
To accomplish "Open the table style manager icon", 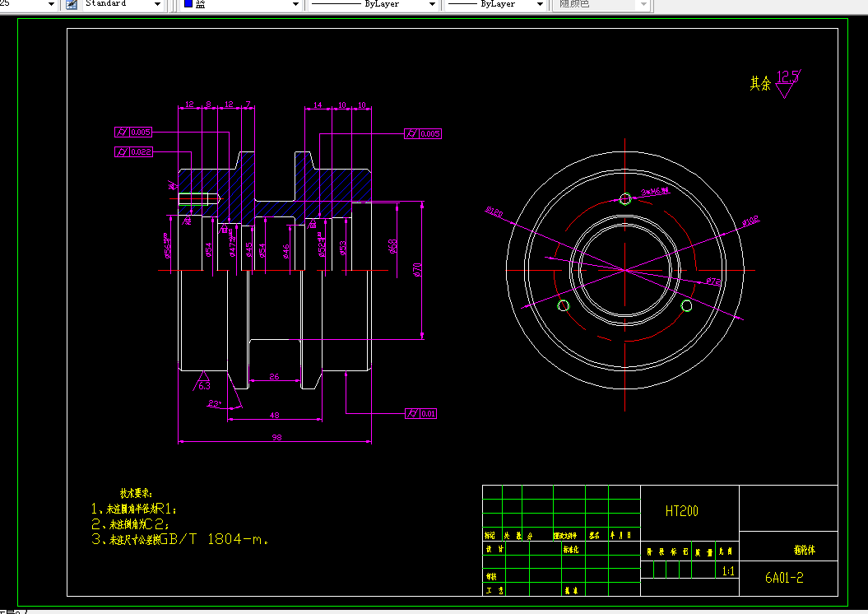I will pos(72,4).
